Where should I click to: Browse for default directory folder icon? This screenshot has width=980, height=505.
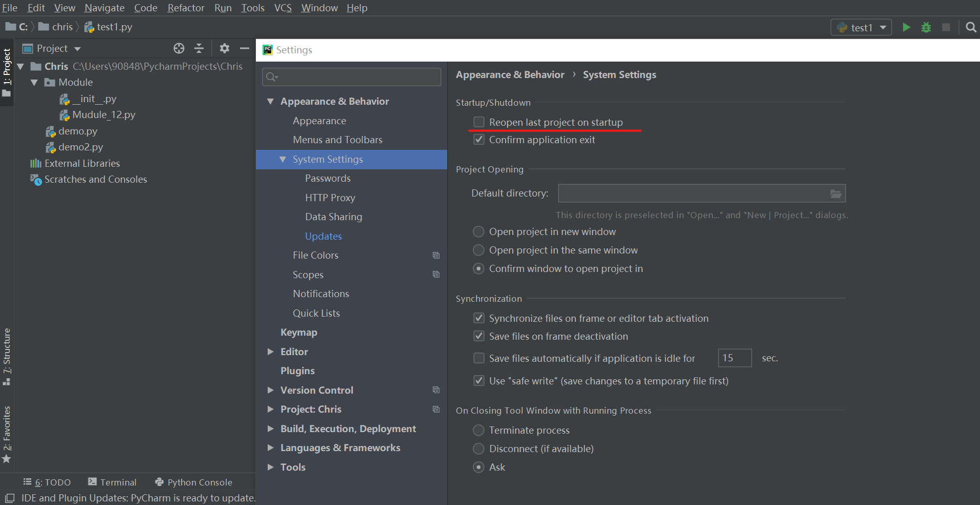[836, 193]
